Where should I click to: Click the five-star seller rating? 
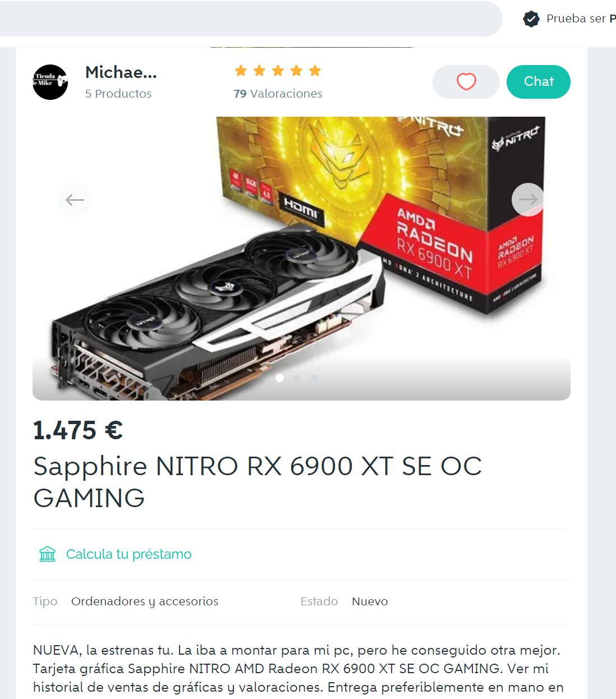pyautogui.click(x=278, y=71)
